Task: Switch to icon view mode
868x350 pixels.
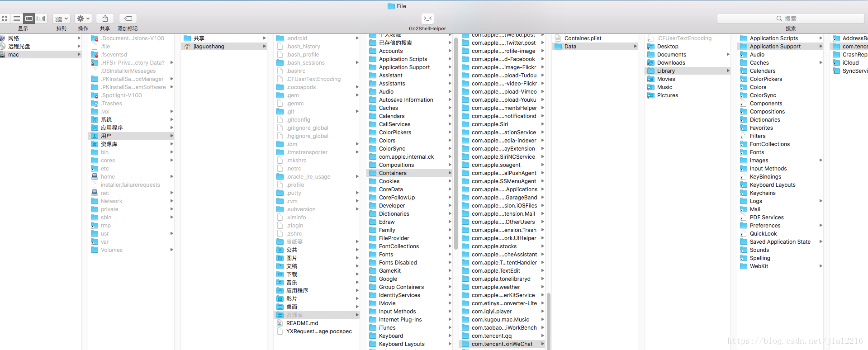Action: tap(5, 19)
